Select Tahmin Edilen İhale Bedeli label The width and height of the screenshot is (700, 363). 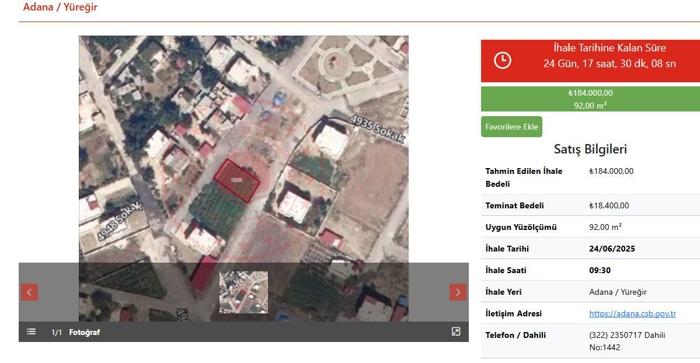[x=524, y=177]
